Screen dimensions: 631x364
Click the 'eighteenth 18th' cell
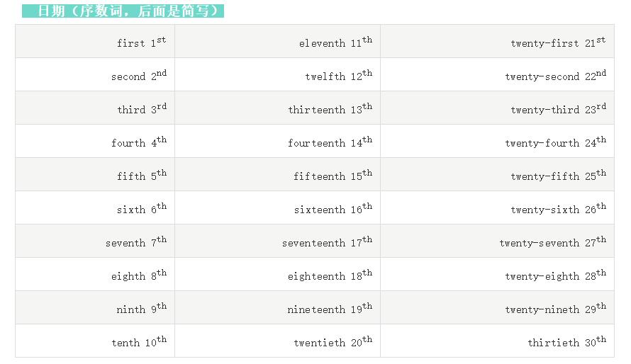[329, 275]
